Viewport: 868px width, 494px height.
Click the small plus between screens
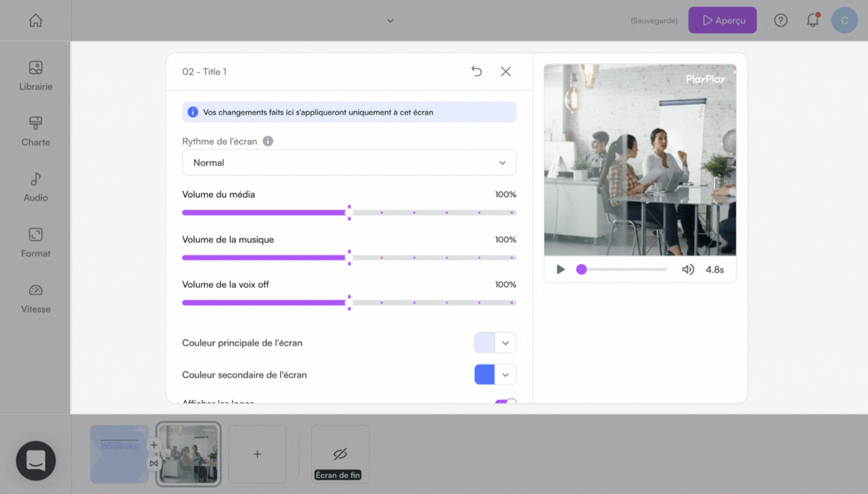point(154,445)
